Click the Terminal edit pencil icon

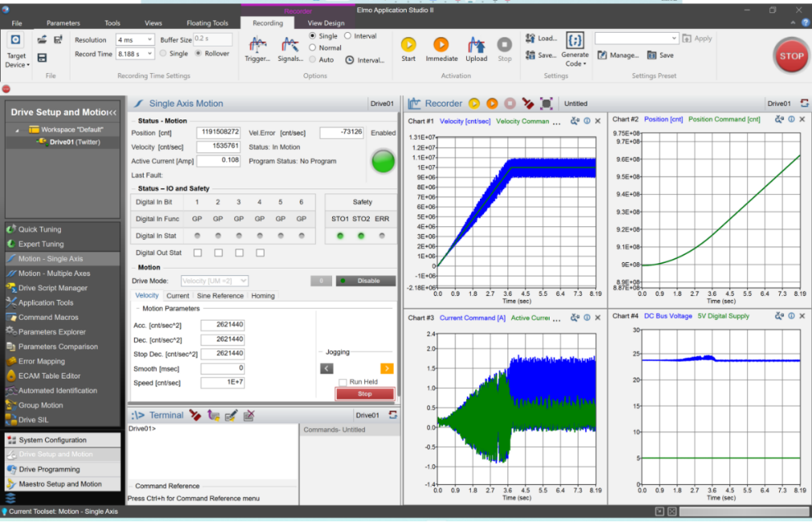pyautogui.click(x=231, y=415)
